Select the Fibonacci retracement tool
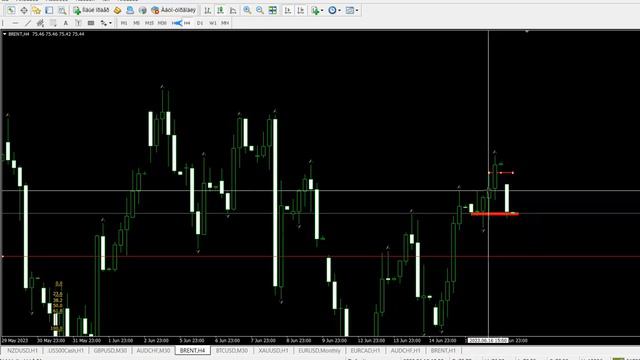 point(53,23)
